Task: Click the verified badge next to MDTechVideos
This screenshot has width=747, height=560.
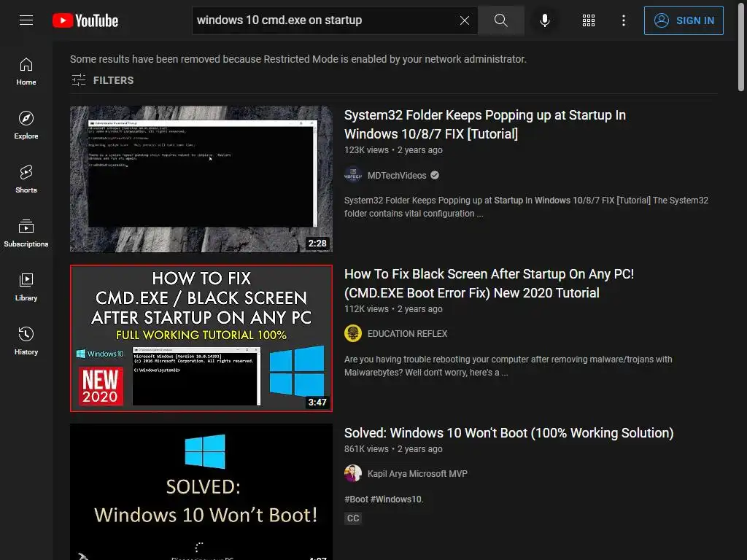Action: tap(435, 175)
